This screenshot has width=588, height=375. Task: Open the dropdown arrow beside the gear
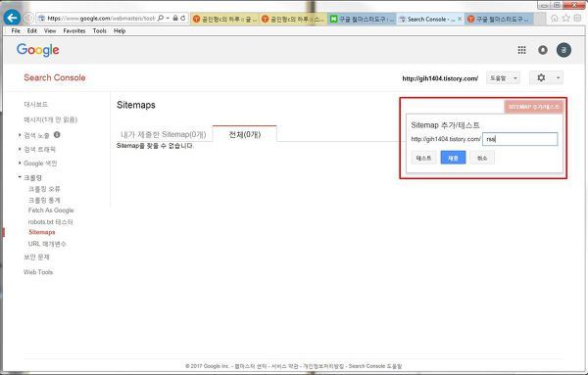coord(558,78)
